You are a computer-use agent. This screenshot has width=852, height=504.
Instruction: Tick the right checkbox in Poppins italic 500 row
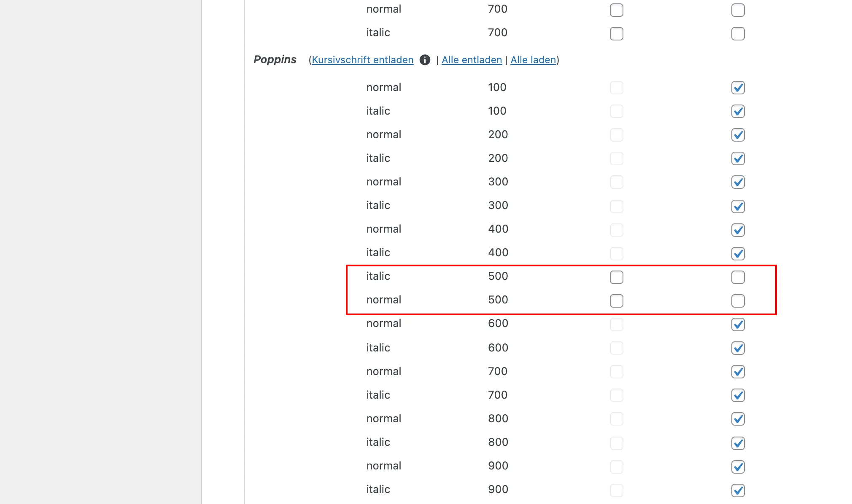(738, 277)
